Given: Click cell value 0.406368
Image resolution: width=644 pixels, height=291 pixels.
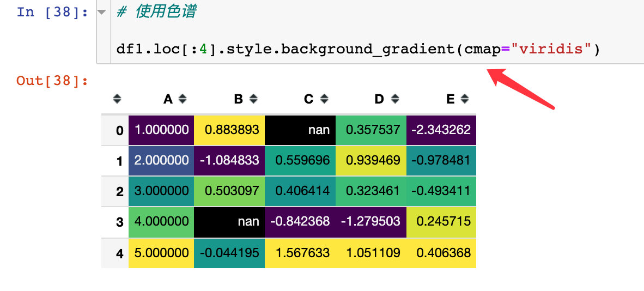Looking at the screenshot, I should pyautogui.click(x=441, y=253).
